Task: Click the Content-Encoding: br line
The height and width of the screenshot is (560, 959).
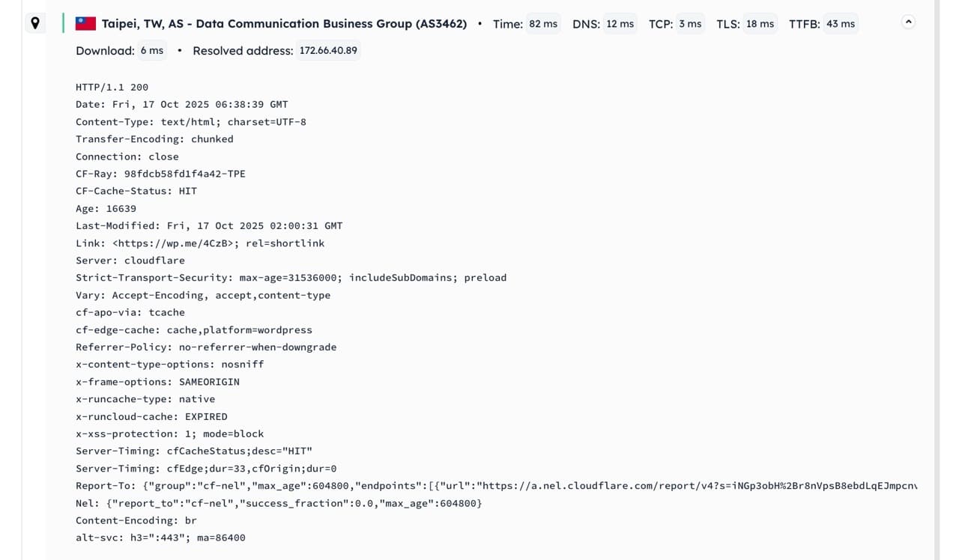Action: (136, 520)
